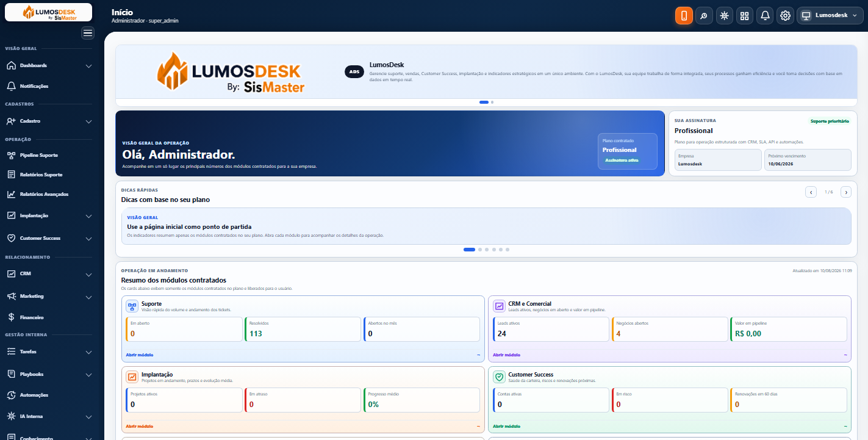The height and width of the screenshot is (440, 868).
Task: Click the Playbooks icon in sidebar
Action: 11,373
